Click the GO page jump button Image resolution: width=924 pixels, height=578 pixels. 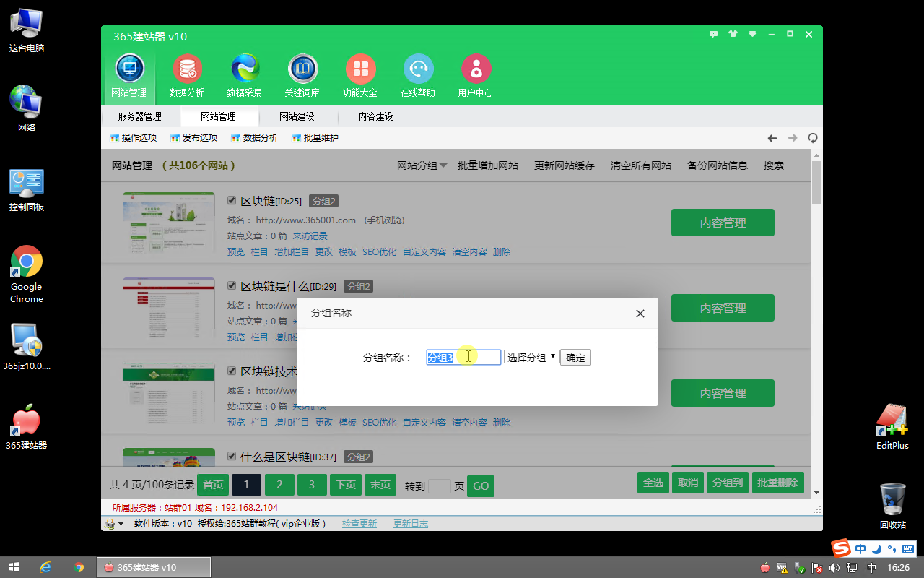(481, 486)
